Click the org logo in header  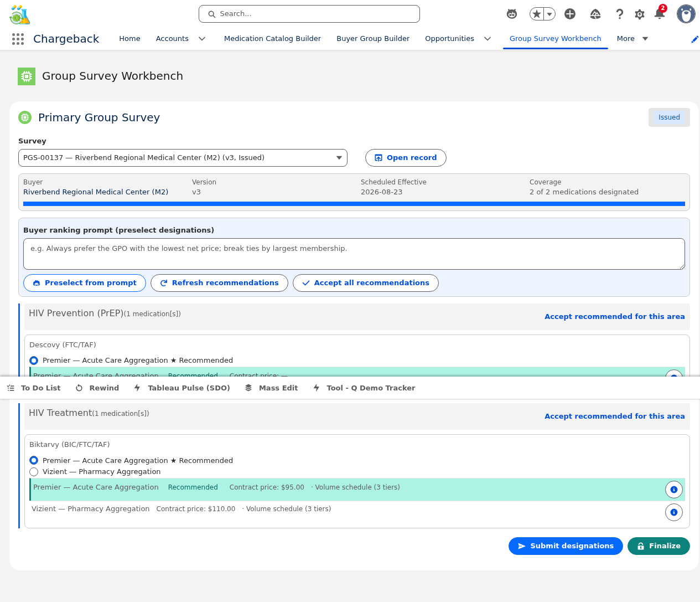(19, 15)
